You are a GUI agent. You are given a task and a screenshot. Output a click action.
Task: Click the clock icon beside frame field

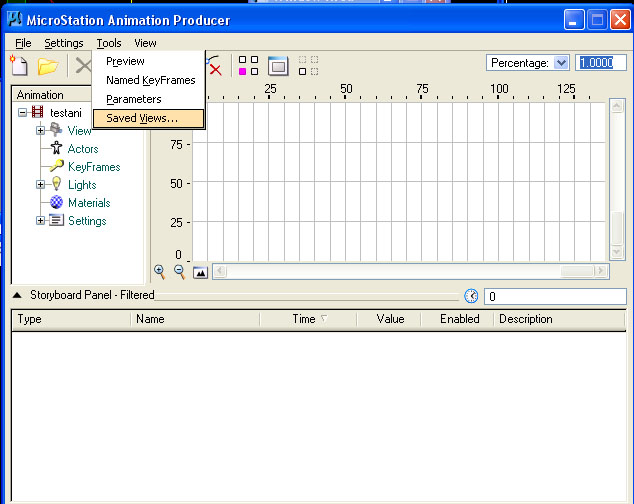pos(471,296)
